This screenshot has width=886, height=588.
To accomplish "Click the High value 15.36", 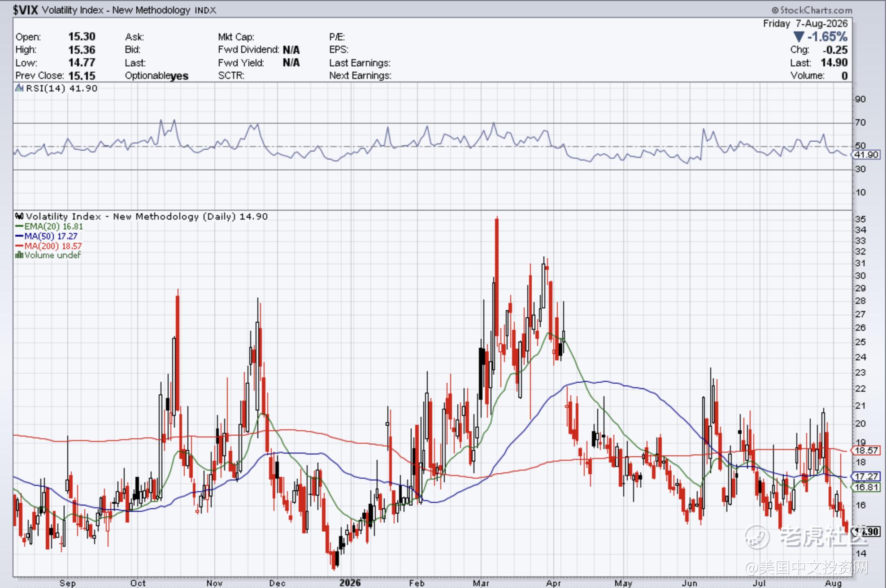I will click(x=82, y=50).
